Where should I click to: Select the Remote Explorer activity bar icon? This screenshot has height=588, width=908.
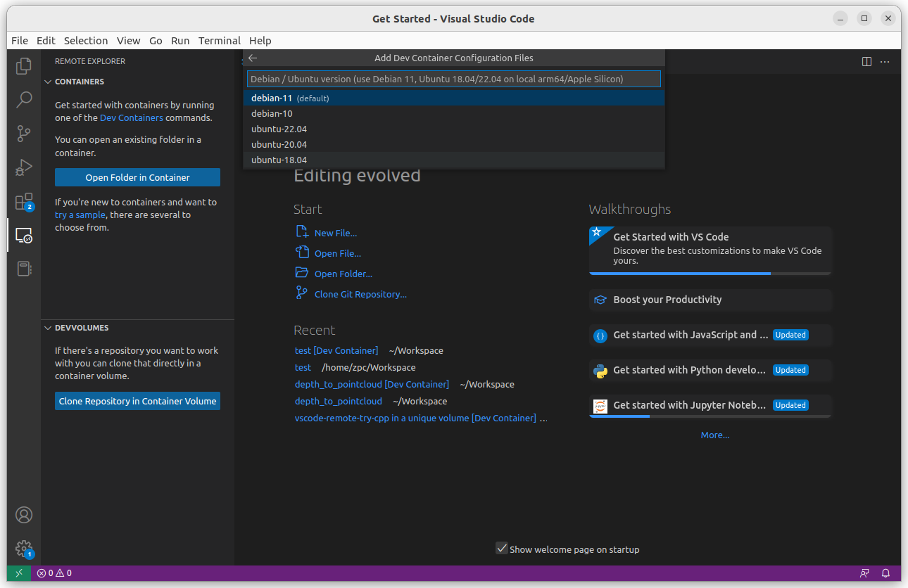click(x=24, y=235)
